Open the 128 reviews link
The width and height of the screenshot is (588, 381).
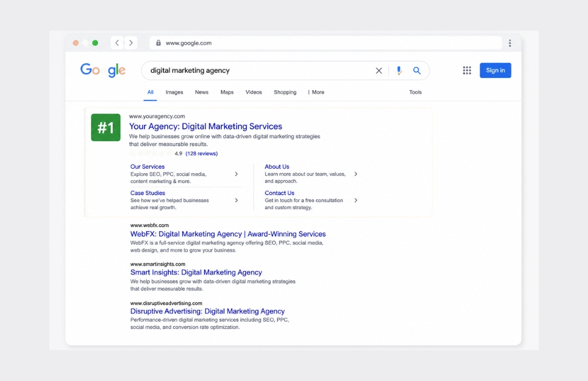point(202,154)
